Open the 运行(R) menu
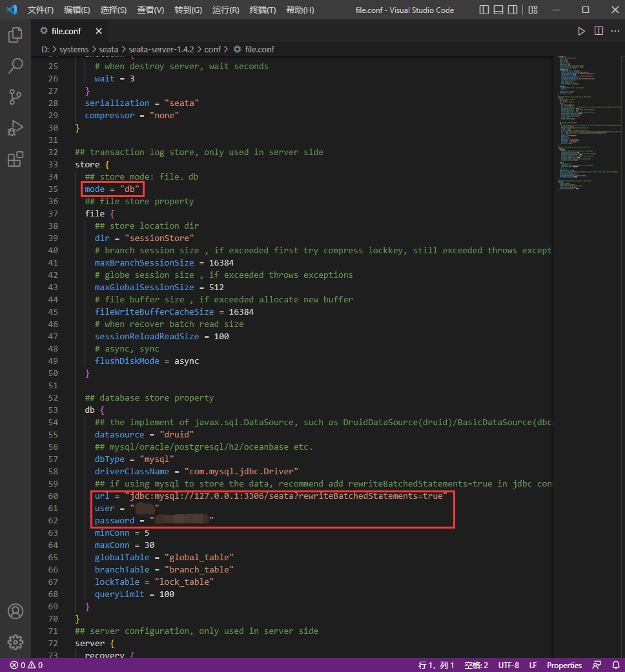 [x=226, y=10]
